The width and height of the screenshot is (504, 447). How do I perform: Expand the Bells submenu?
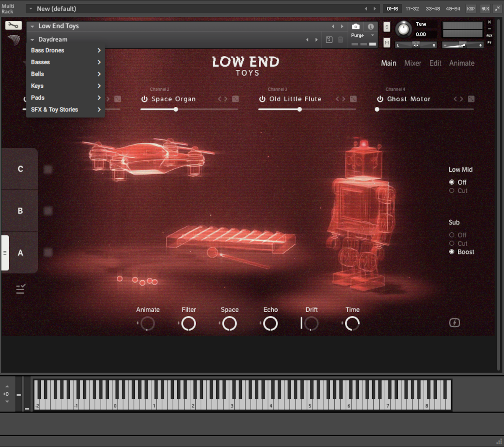(x=66, y=74)
